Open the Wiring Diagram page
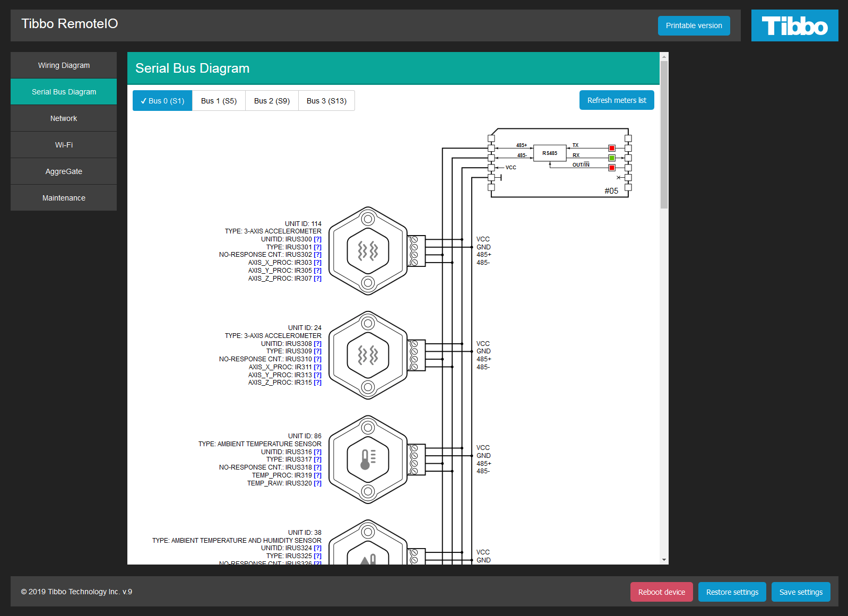Image resolution: width=848 pixels, height=616 pixels. pyautogui.click(x=64, y=65)
